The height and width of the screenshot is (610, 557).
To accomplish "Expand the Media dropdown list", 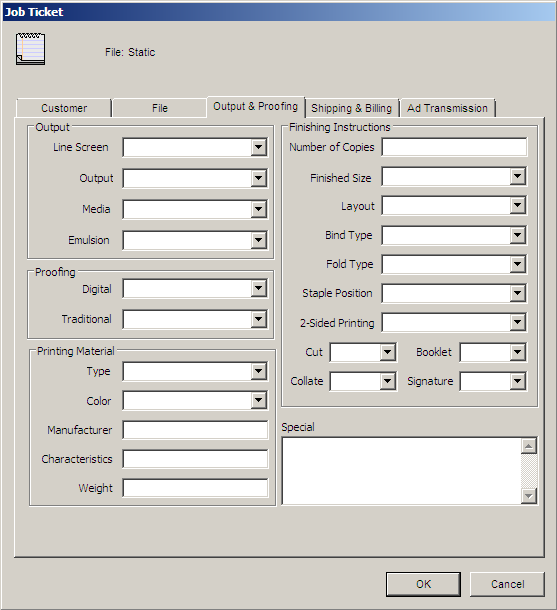I will pos(258,209).
